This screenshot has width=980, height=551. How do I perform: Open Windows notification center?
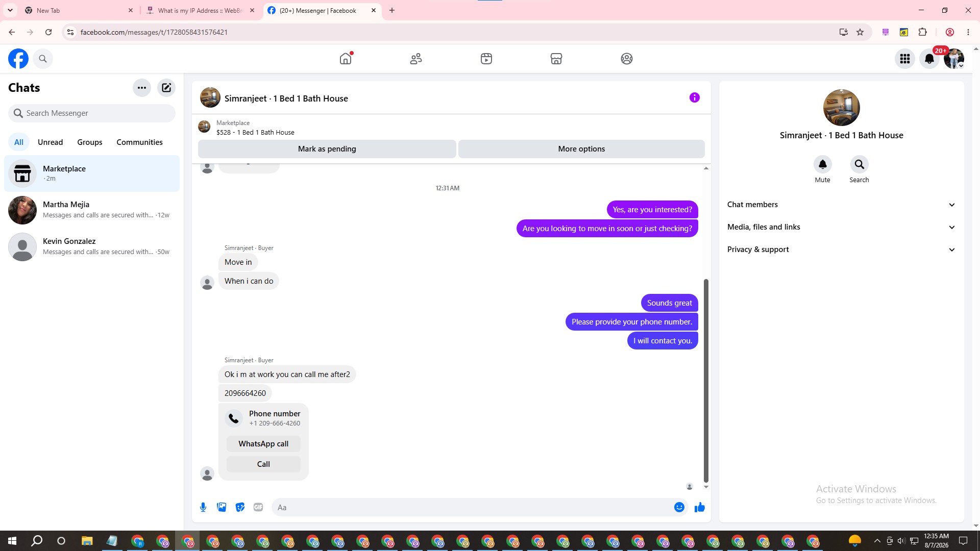pos(963,541)
